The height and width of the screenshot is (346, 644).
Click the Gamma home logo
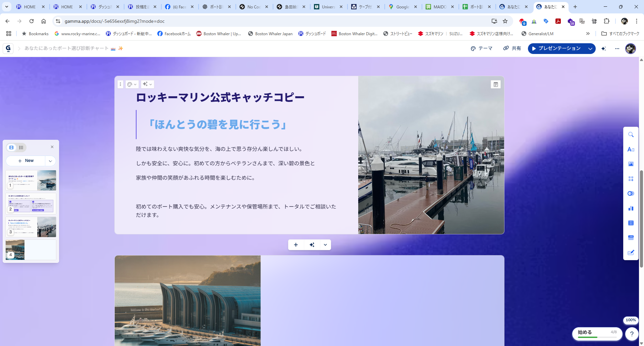pyautogui.click(x=8, y=48)
